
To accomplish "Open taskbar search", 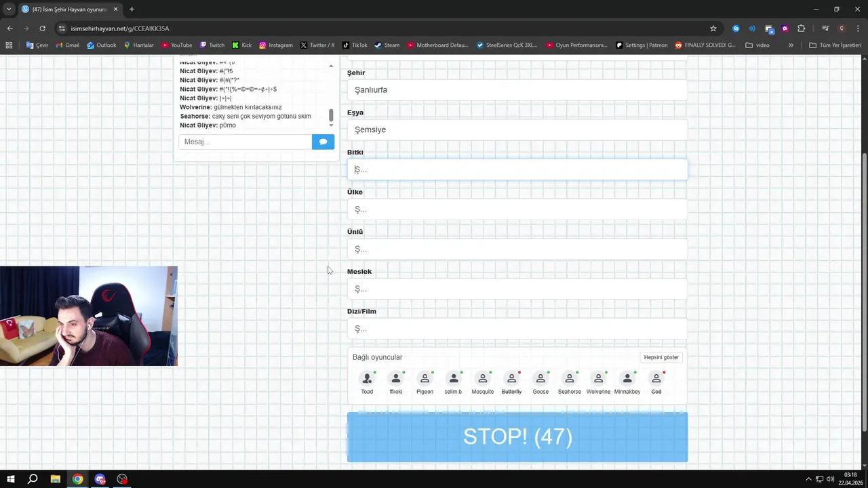I will pos(33,479).
